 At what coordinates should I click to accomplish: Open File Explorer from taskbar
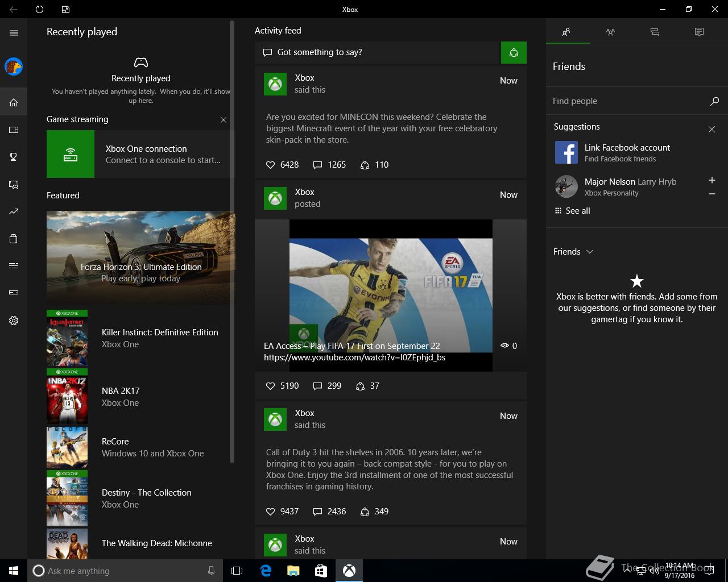point(293,571)
